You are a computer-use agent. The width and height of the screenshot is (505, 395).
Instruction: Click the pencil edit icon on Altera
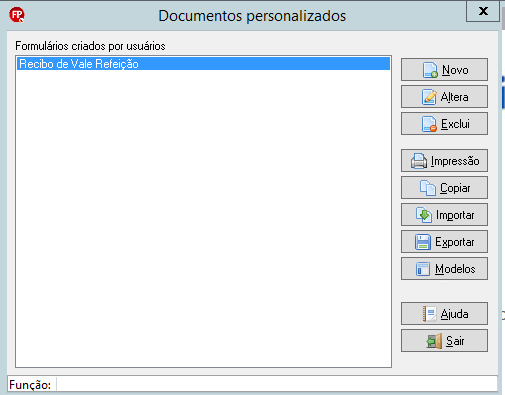point(429,97)
